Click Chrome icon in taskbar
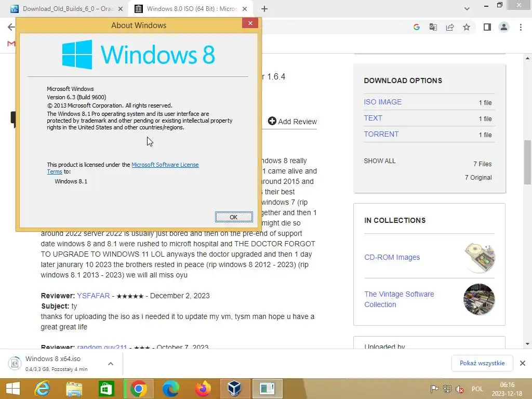 (138, 389)
